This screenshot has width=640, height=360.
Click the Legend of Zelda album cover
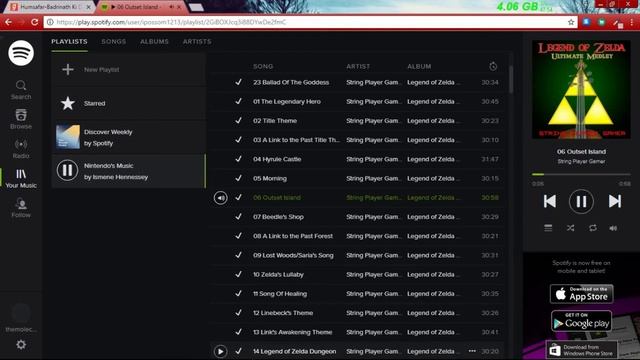[581, 89]
